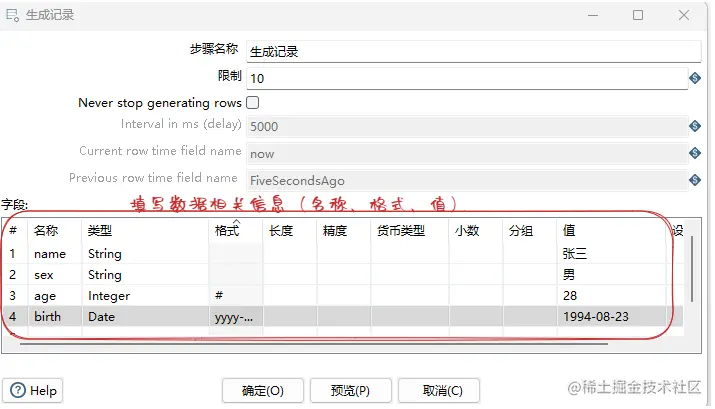
Task: Click the Date type cell
Action: (145, 316)
